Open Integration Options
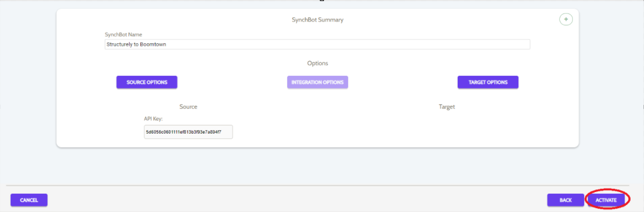This screenshot has height=212, width=644. tap(317, 82)
